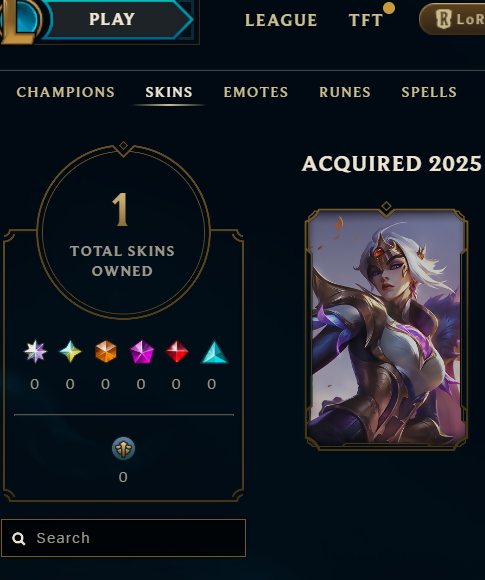Click the search magnifier icon

click(18, 539)
